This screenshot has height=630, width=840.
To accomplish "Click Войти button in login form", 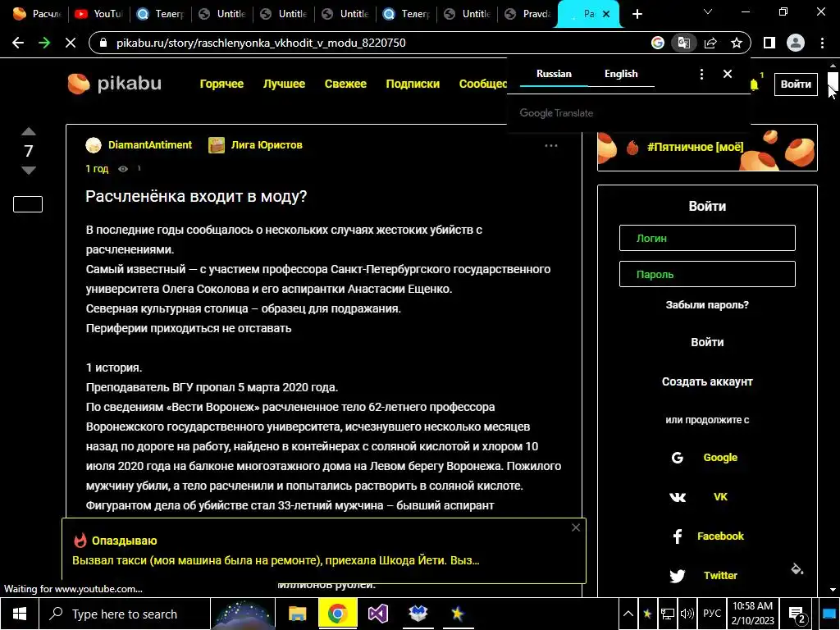I will tap(707, 342).
